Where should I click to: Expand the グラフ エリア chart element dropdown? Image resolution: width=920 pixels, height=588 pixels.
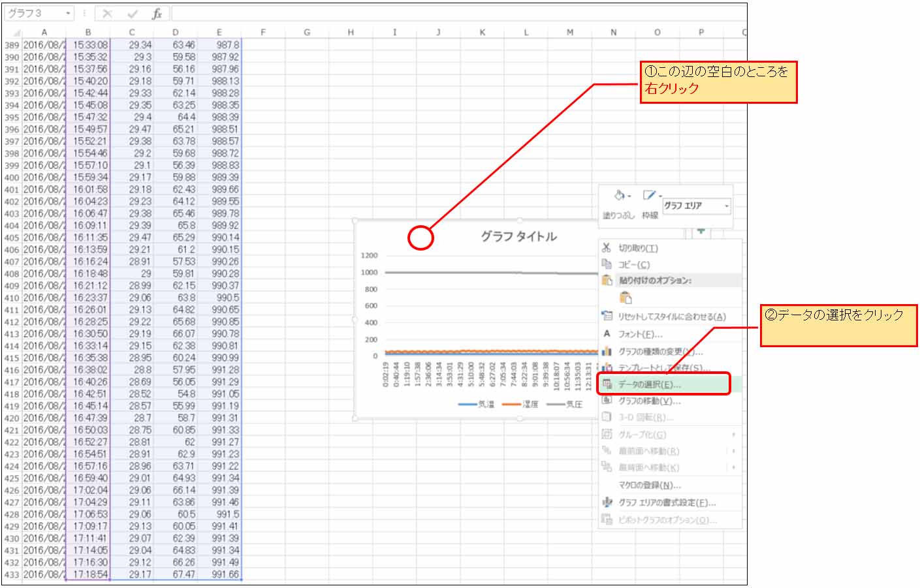[x=726, y=206]
